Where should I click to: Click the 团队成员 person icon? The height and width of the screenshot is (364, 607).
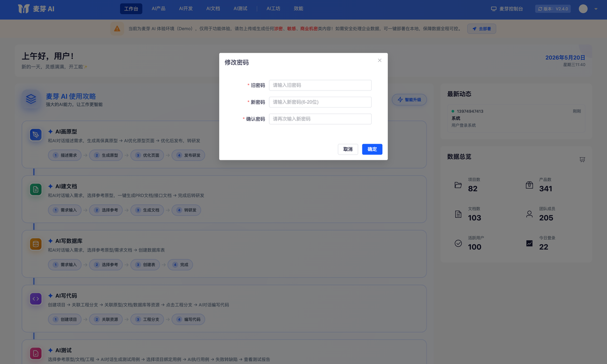point(529,214)
